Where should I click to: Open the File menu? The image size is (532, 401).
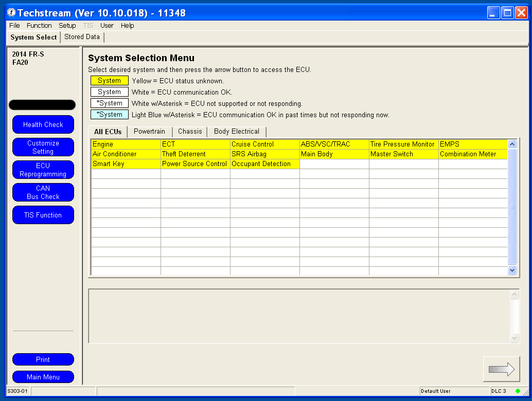(14, 26)
